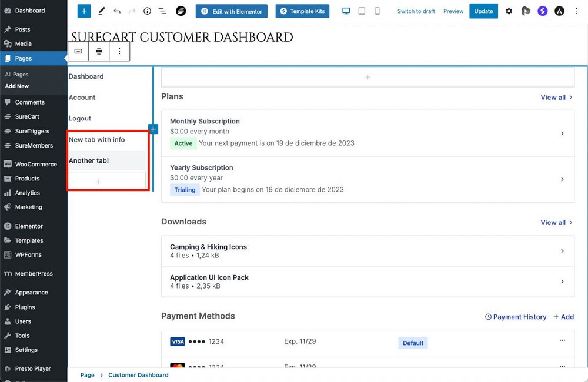
Task: Open the Spectra icon in top toolbar
Action: coord(526,11)
